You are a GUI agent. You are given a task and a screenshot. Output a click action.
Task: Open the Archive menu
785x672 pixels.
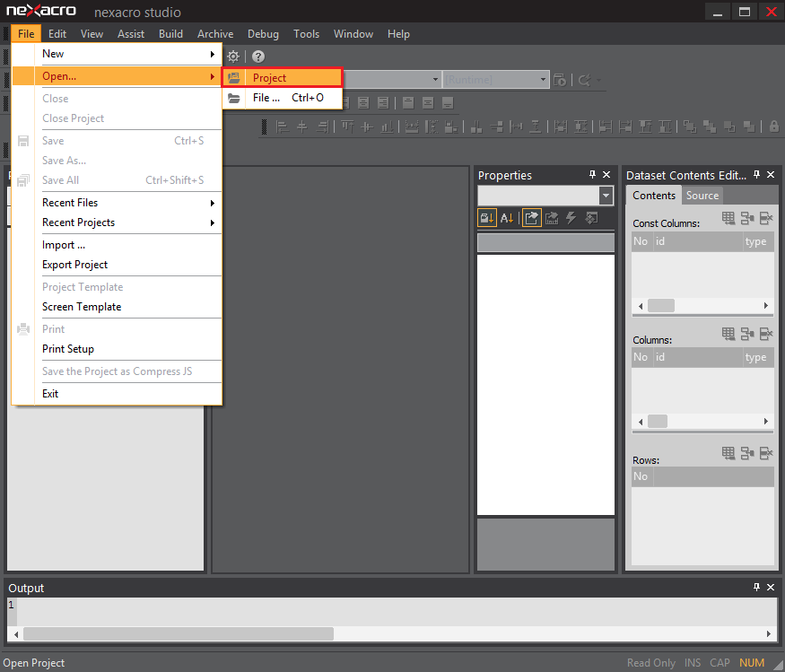point(215,33)
